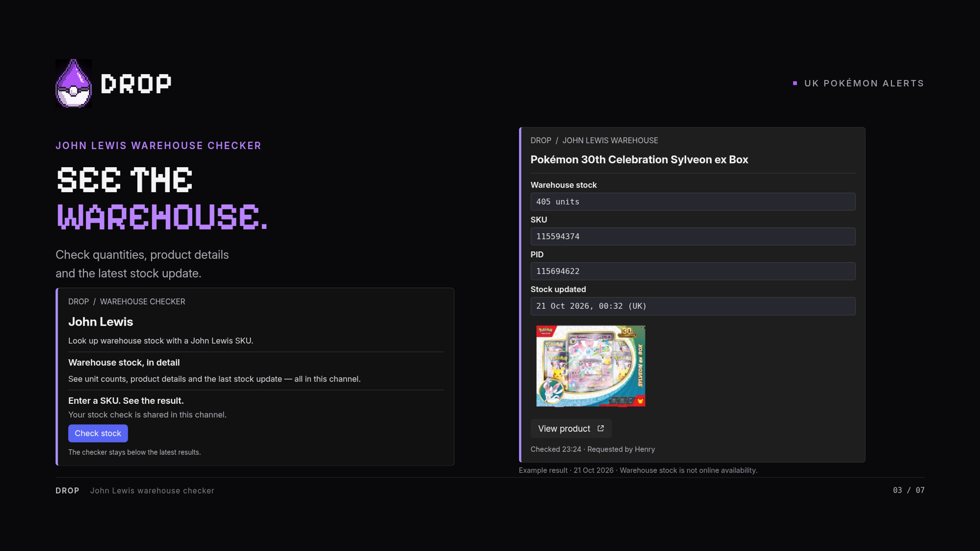Click the Sylveon ex Box product image
Image resolution: width=980 pixels, height=551 pixels.
(x=591, y=366)
